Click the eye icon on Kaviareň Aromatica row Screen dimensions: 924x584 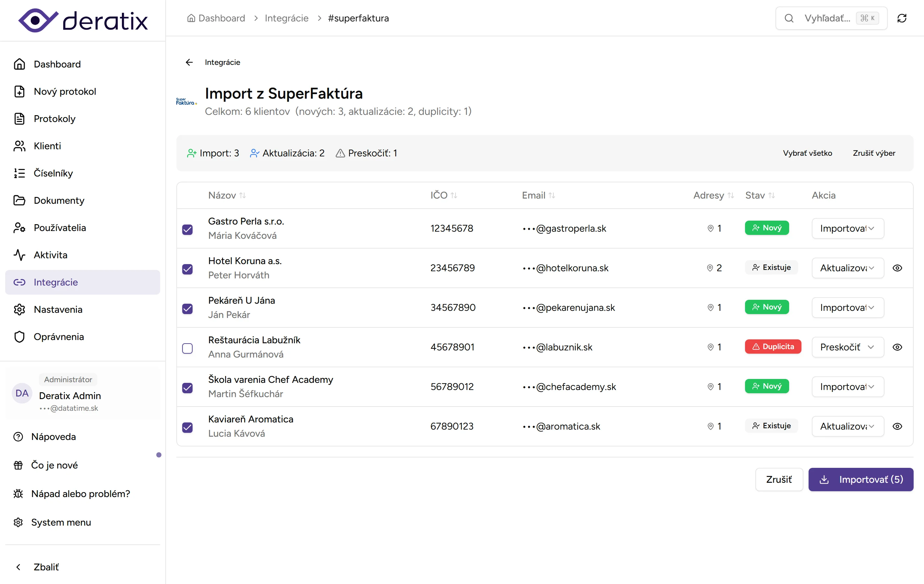tap(897, 426)
